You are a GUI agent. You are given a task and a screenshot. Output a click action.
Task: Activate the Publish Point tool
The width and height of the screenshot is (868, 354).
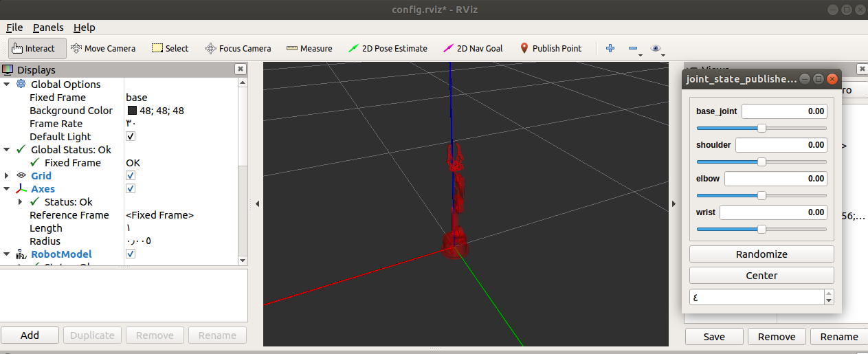pyautogui.click(x=550, y=48)
